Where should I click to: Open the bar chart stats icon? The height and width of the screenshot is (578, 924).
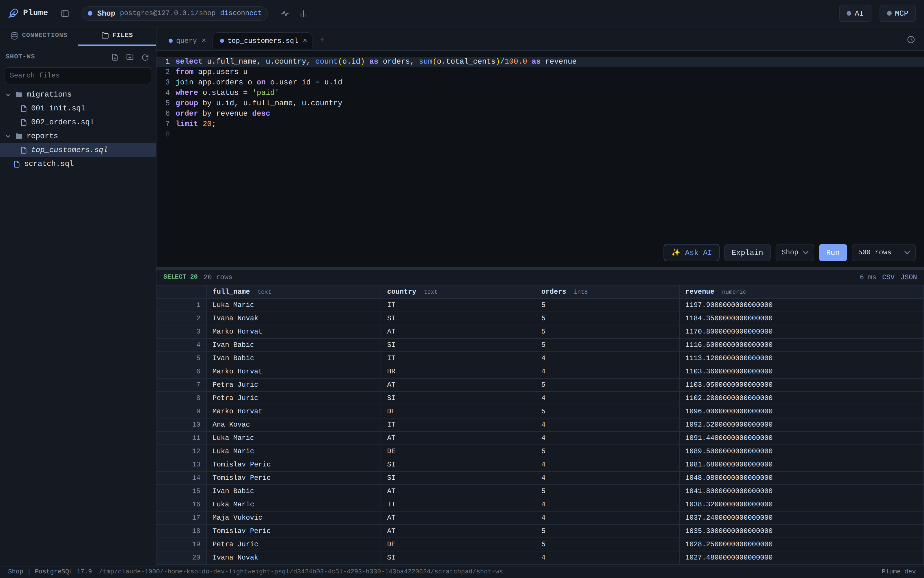(303, 14)
